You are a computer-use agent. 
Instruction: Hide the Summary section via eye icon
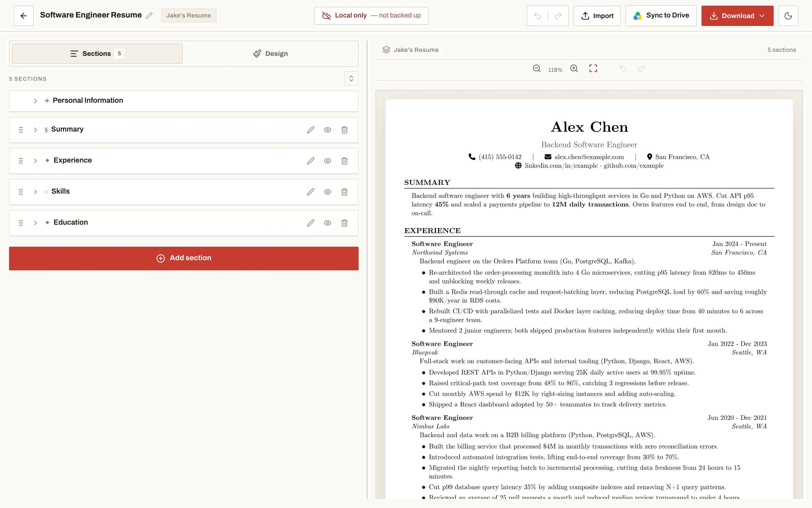click(x=328, y=130)
